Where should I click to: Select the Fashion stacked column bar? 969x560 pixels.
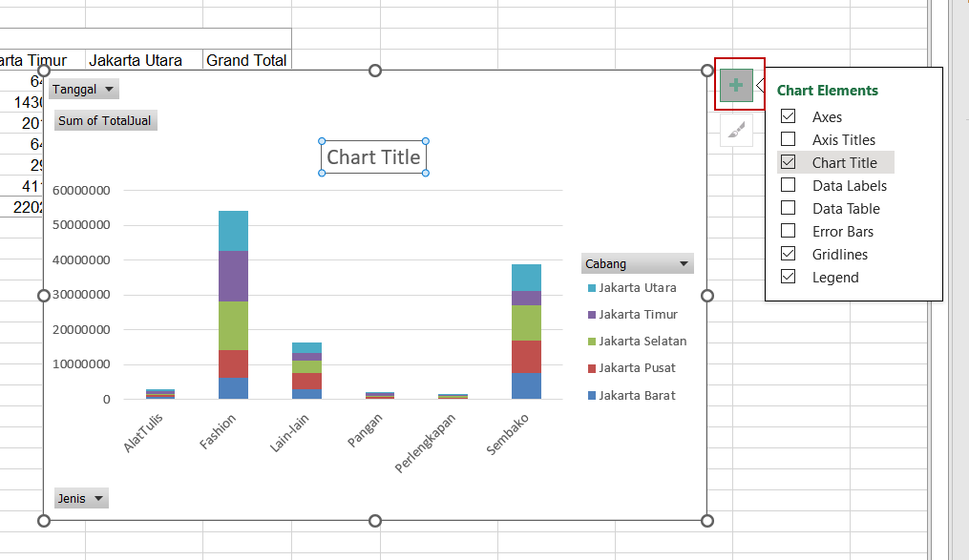click(x=233, y=305)
